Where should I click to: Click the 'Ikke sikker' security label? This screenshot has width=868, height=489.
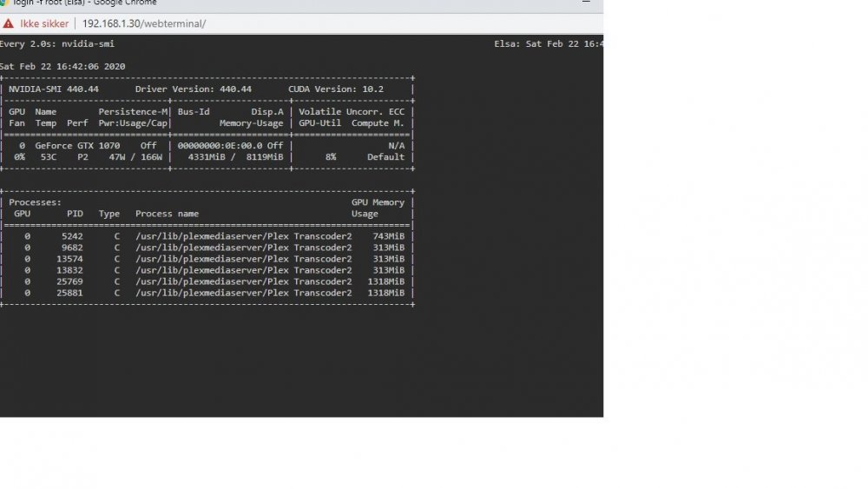tap(44, 23)
